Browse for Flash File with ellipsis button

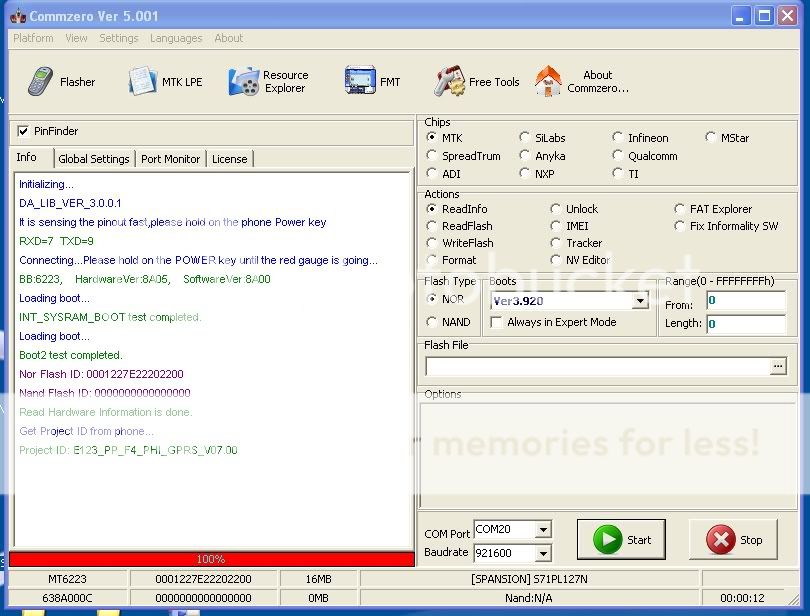[x=778, y=367]
